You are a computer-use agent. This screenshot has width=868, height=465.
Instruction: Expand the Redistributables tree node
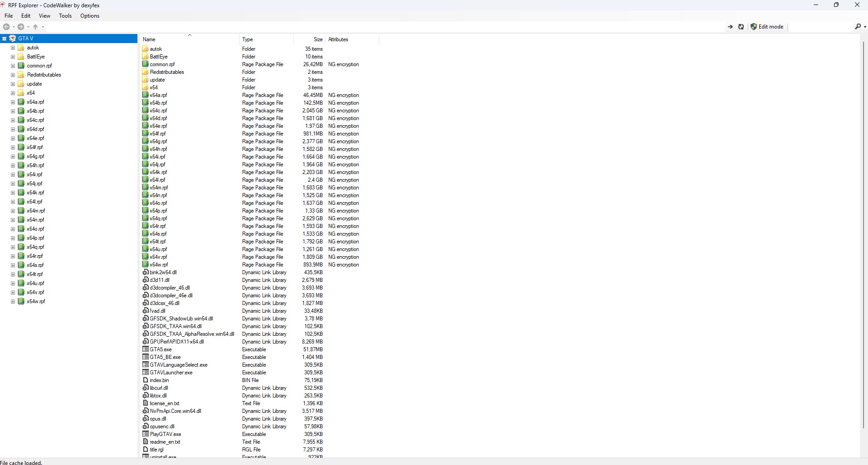[13, 75]
